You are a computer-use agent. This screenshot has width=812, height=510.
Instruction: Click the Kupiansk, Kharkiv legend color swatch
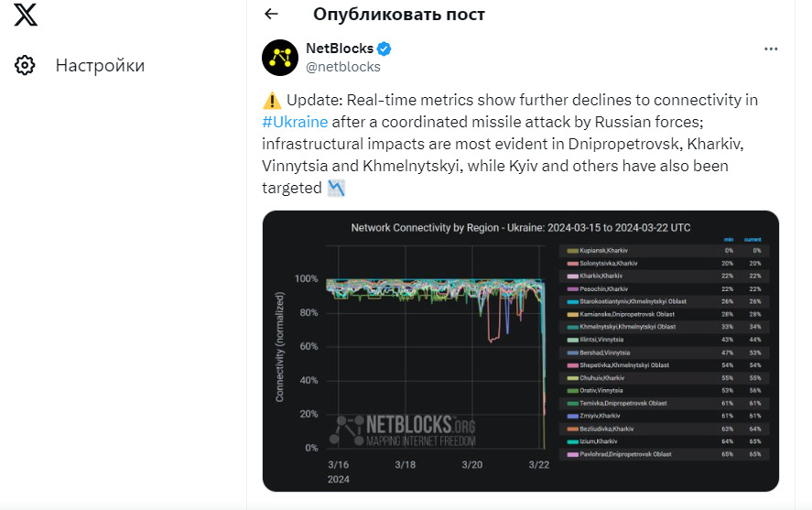coord(572,251)
